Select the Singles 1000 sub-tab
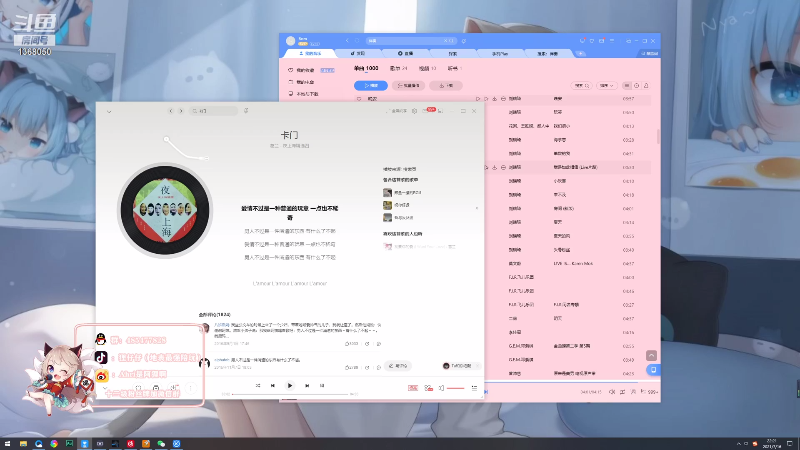The width and height of the screenshot is (800, 450). pyautogui.click(x=366, y=68)
